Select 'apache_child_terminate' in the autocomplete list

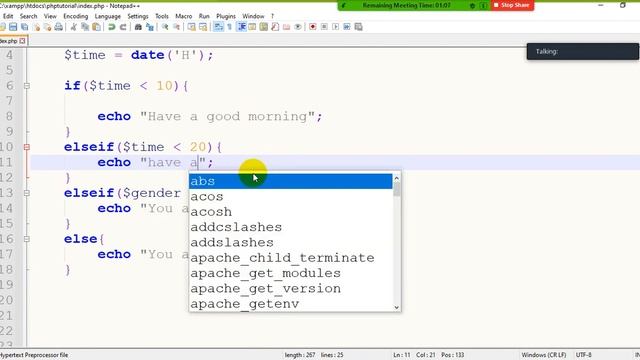pyautogui.click(x=290, y=258)
